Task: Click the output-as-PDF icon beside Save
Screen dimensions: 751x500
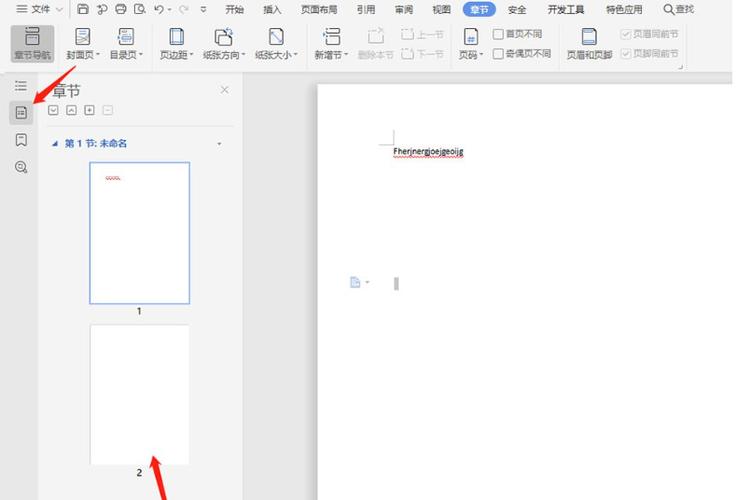Action: coord(102,9)
